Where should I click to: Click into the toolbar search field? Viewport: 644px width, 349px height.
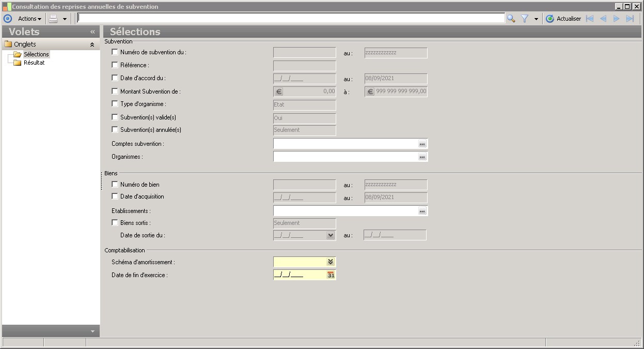point(290,19)
